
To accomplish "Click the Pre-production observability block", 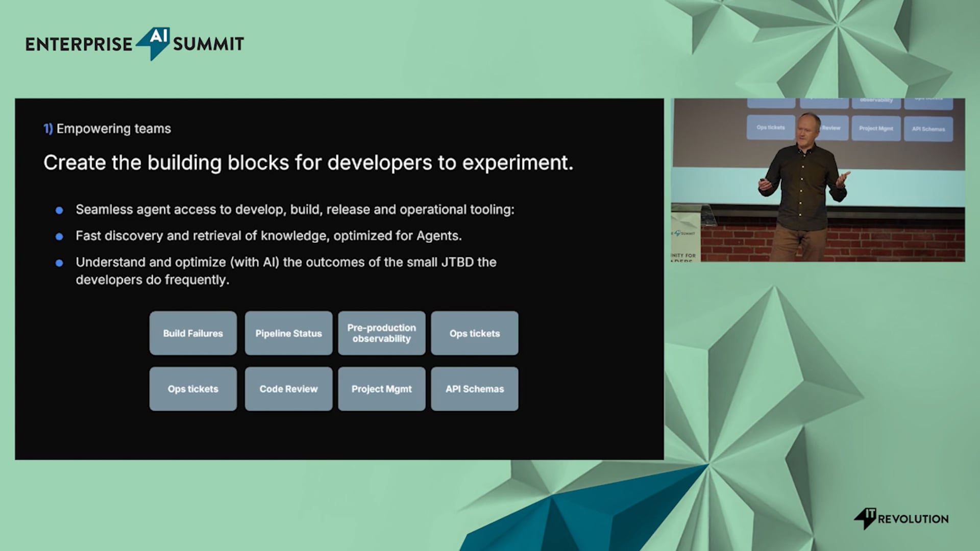I will 382,333.
